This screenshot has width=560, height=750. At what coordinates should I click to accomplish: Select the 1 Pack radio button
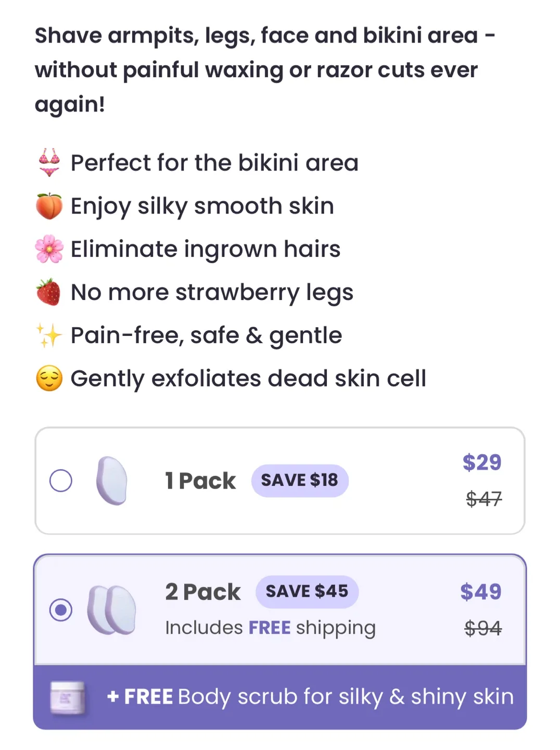click(61, 481)
